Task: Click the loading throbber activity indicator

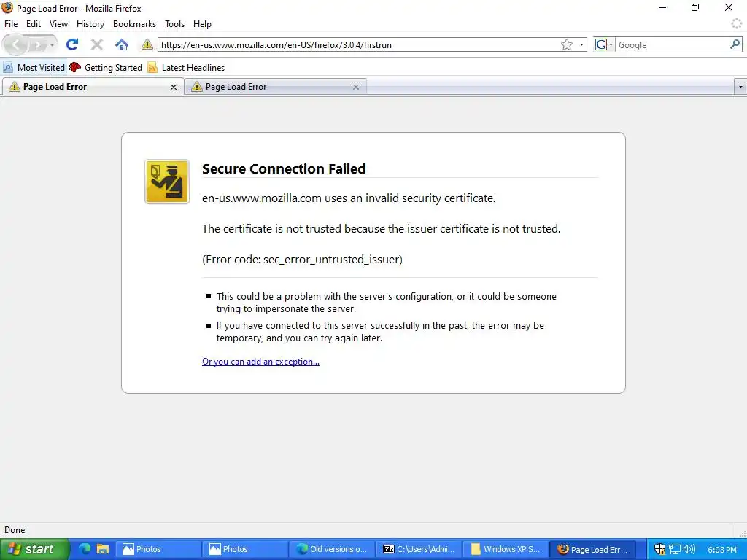Action: click(x=737, y=23)
